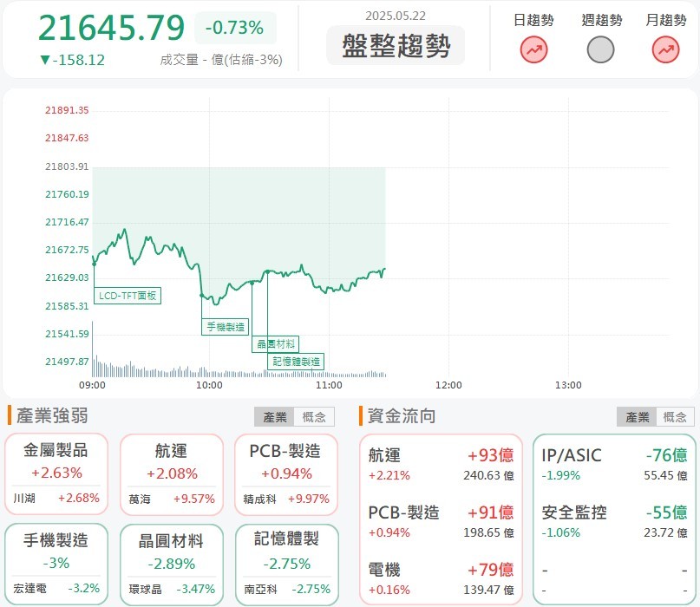Click the monthly trend (月趨勢) red arrow icon
The image size is (700, 607).
coord(665,49)
